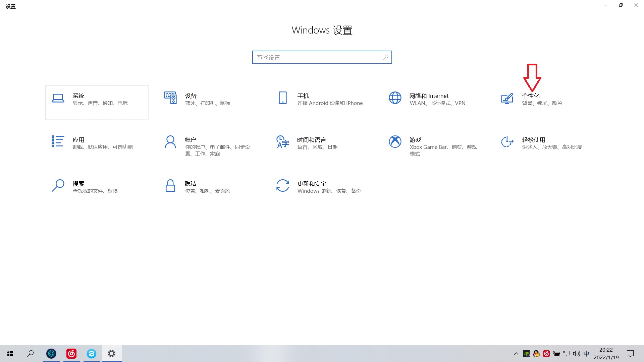Image resolution: width=644 pixels, height=362 pixels.
Task: Click description Windows 更新、恢复、备份
Action: pos(329,191)
